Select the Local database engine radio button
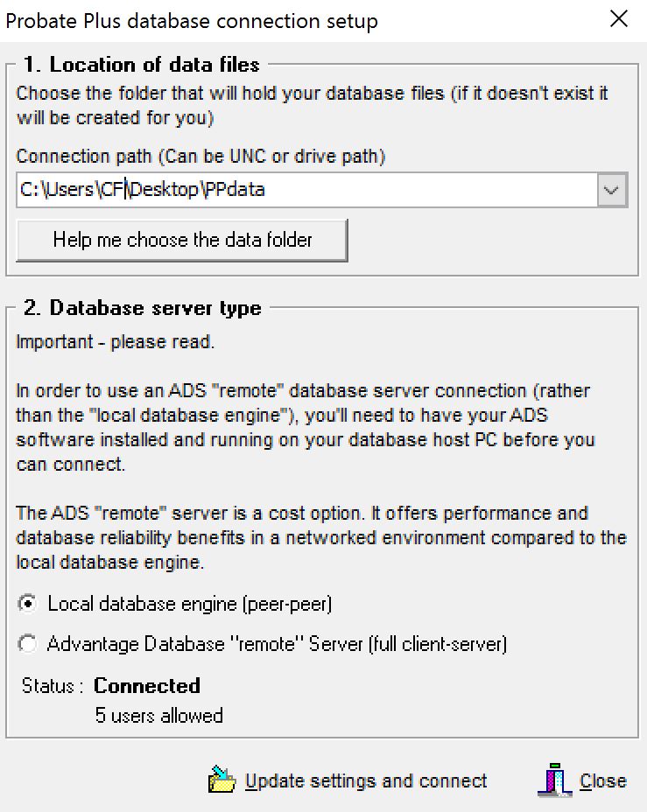The width and height of the screenshot is (647, 812). point(29,604)
